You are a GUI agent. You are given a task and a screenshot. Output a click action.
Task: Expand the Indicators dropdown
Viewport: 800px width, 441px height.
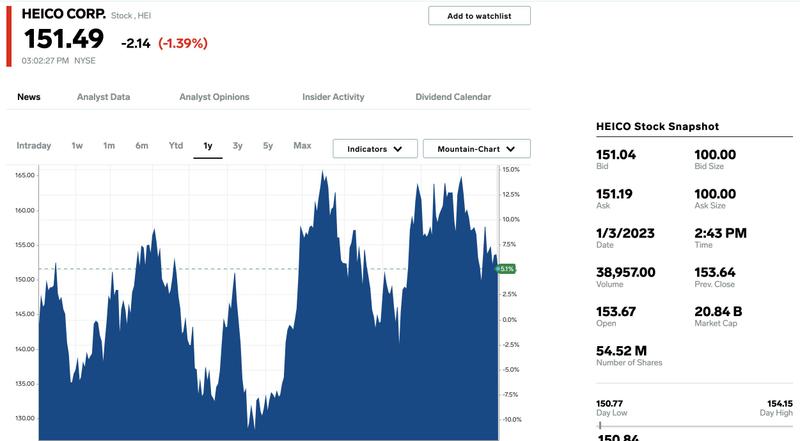(375, 149)
